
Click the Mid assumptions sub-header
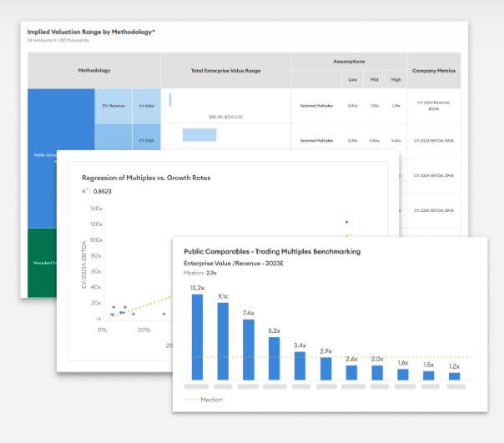click(374, 80)
